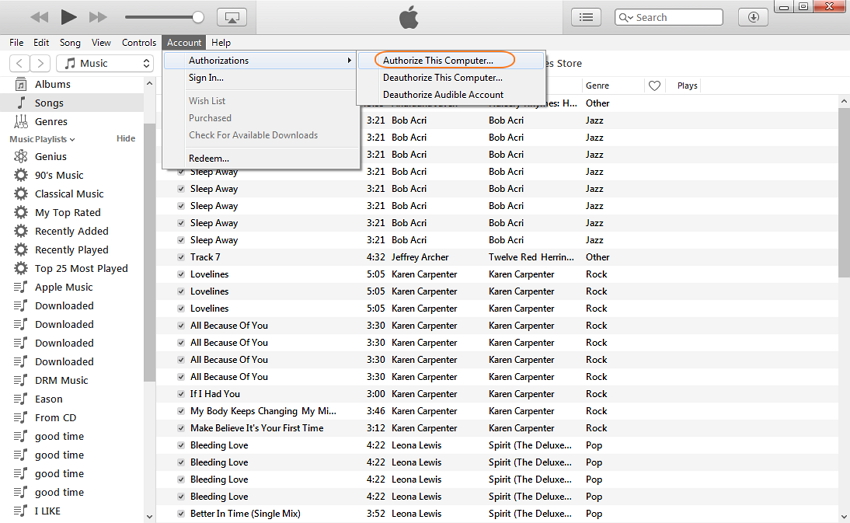Open the I LIKE playlist
This screenshot has width=850, height=523.
47,511
